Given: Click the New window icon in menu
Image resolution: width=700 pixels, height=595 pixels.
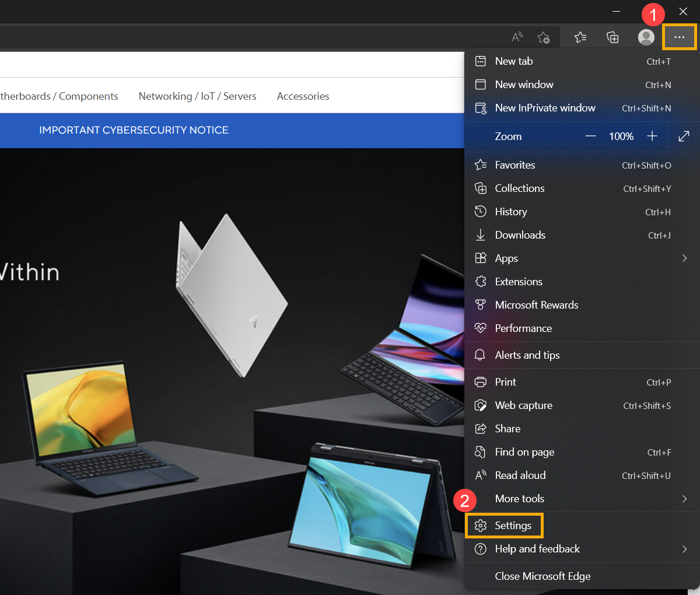Looking at the screenshot, I should [481, 85].
